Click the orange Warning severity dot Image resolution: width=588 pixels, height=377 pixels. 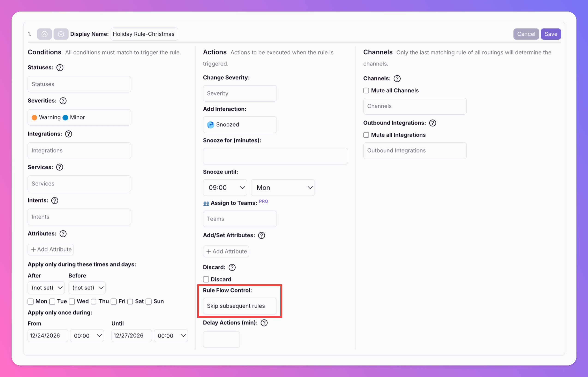click(x=35, y=117)
